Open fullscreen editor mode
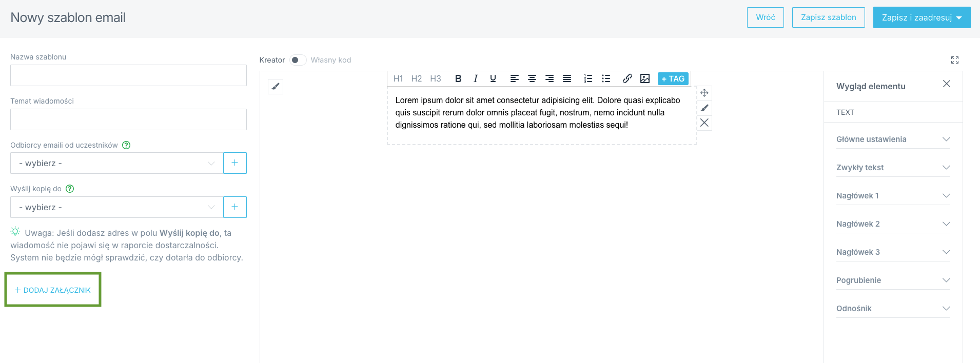Screen dimensions: 980x363 click(x=954, y=60)
